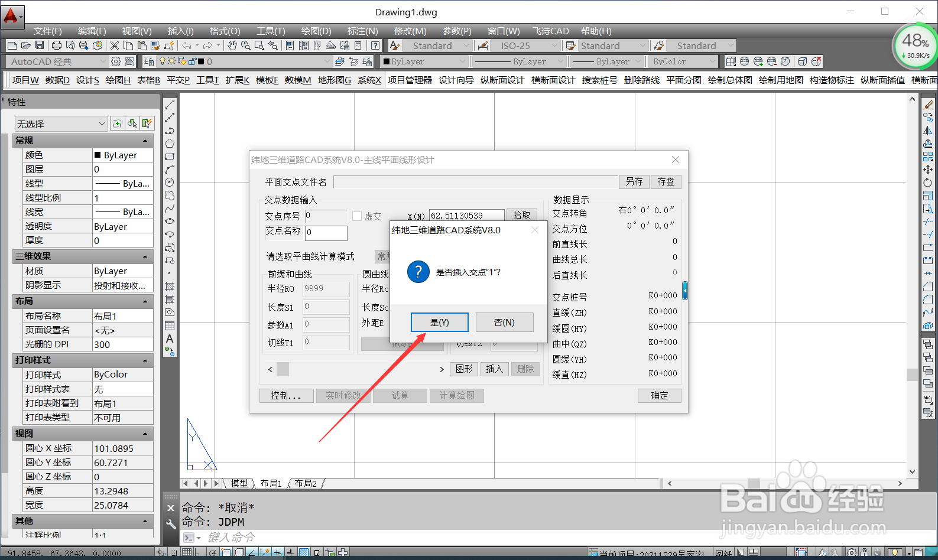
Task: Click the 另存 button
Action: [634, 181]
